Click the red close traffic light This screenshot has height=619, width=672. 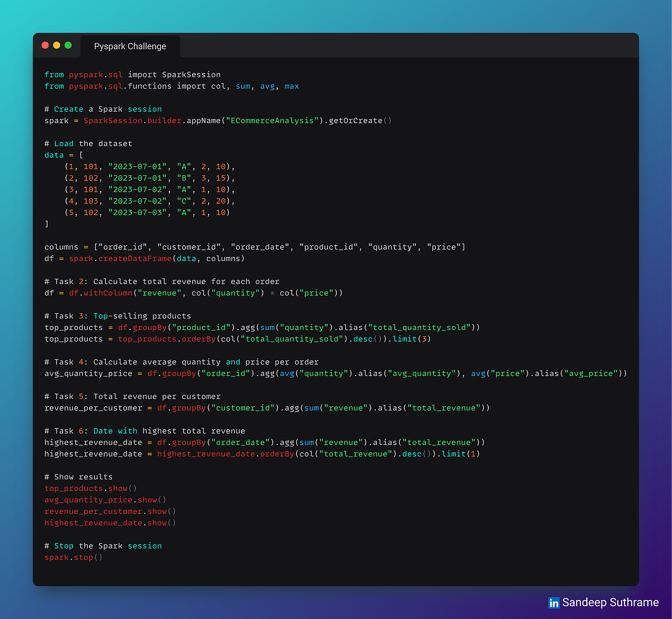(44, 45)
